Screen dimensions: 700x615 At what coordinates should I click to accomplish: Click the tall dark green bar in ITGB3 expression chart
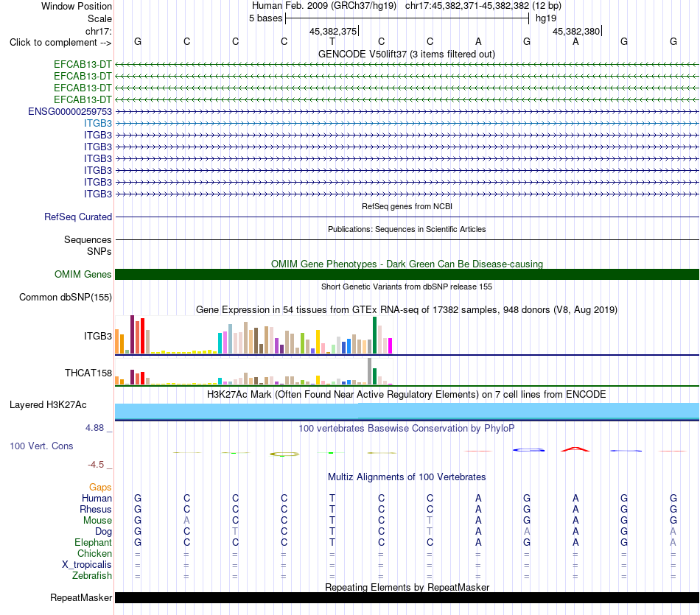tap(374, 335)
